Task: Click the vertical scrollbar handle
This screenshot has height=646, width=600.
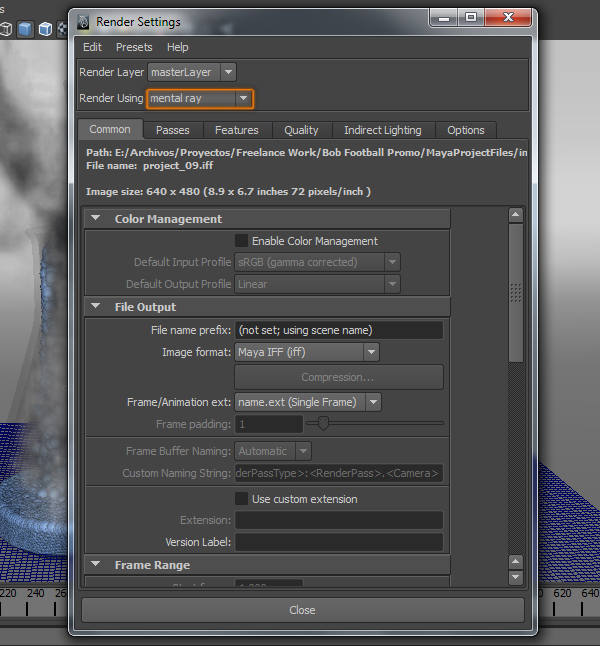Action: (x=516, y=290)
